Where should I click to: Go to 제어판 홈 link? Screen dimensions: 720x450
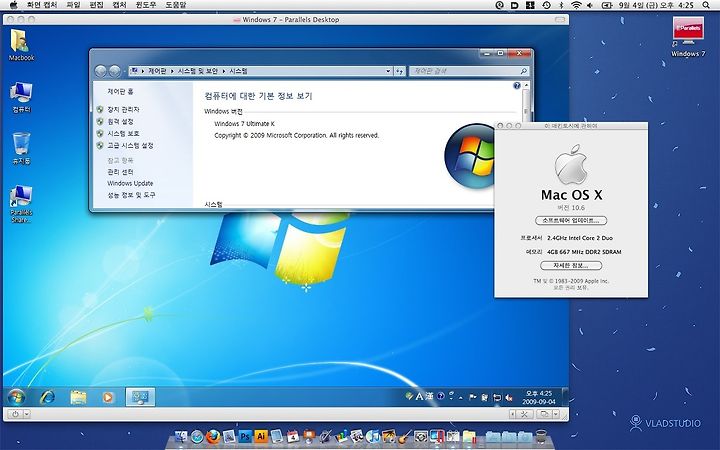[x=120, y=91]
